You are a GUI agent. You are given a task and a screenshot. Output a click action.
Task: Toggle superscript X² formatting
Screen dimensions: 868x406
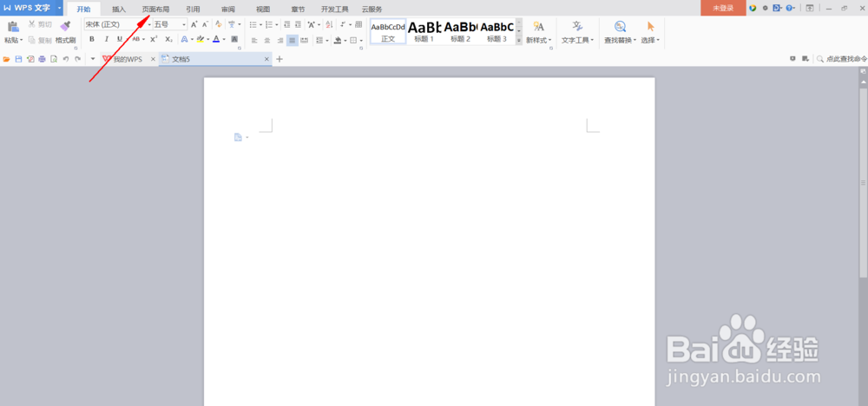pos(154,39)
